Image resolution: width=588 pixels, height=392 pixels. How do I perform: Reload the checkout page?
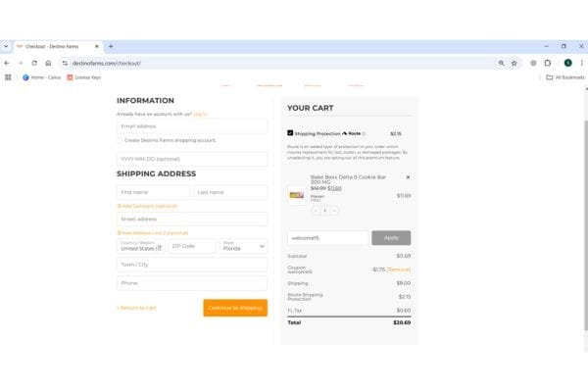(x=34, y=63)
